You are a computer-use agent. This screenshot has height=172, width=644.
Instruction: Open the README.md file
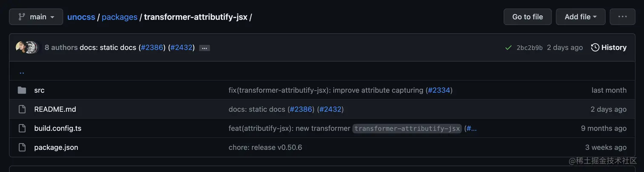tap(55, 109)
